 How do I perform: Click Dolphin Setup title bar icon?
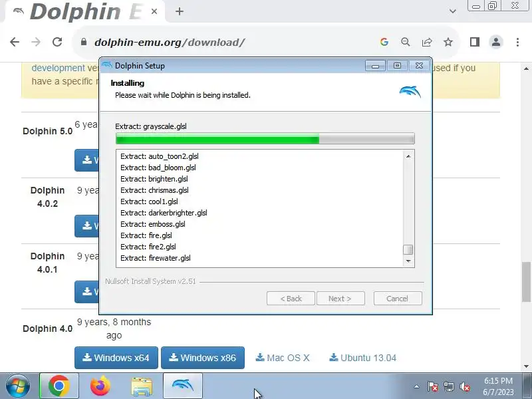[107, 65]
